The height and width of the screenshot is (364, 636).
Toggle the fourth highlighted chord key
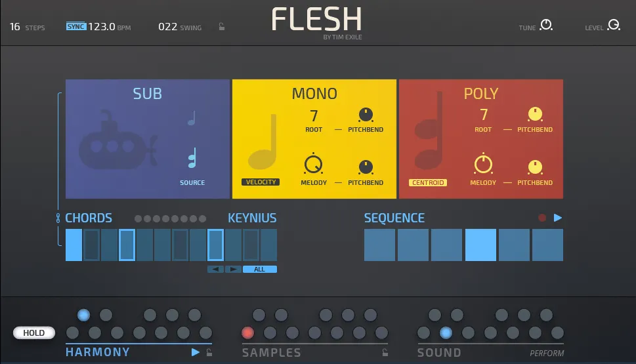pos(127,245)
